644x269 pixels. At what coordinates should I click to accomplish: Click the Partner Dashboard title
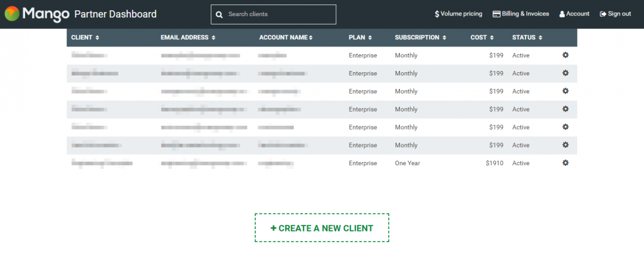tap(115, 14)
